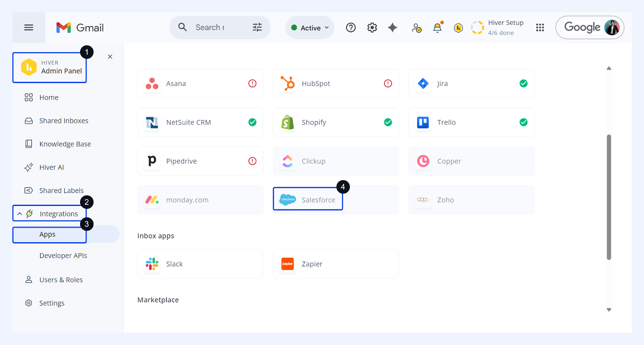Click the Shopify bag icon
Screen dimensions: 644x345
(288, 122)
